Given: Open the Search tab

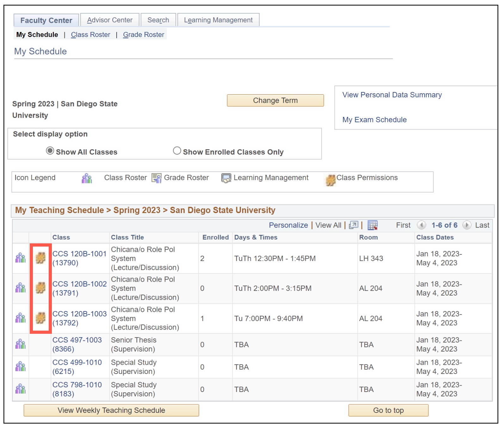Looking at the screenshot, I should pyautogui.click(x=158, y=20).
